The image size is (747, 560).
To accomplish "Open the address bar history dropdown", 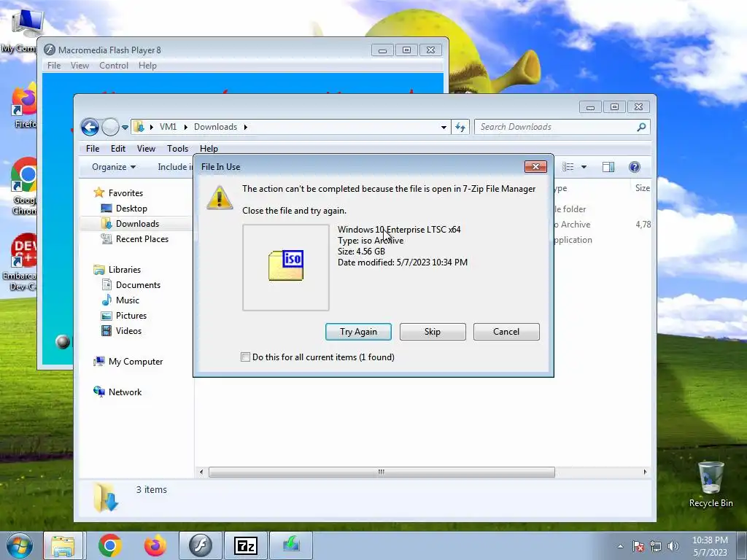I will [444, 127].
